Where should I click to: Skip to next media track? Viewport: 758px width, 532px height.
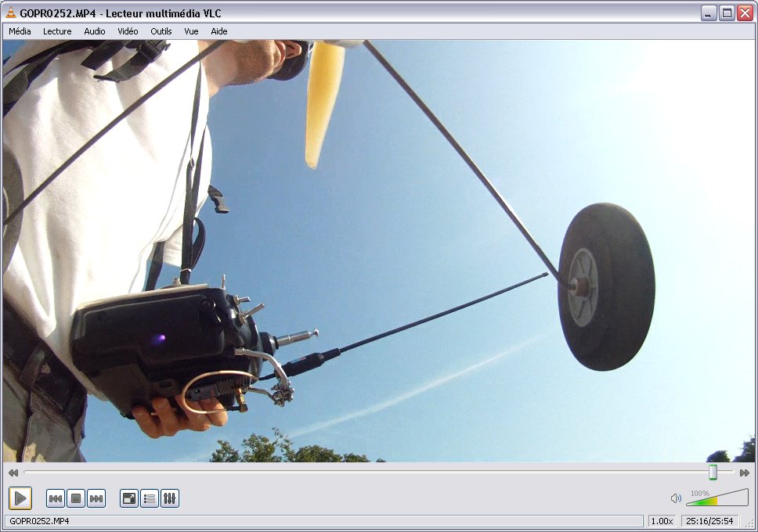(x=96, y=498)
